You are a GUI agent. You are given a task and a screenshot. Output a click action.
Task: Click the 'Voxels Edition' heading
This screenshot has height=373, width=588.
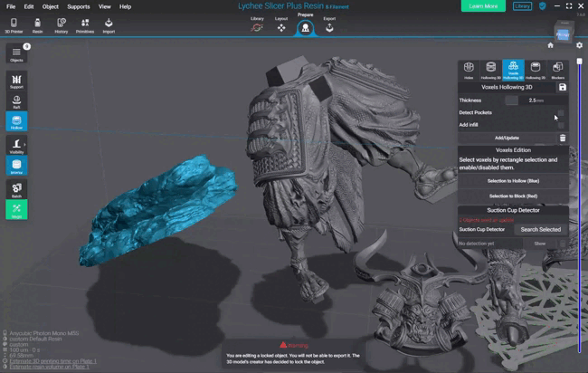513,150
